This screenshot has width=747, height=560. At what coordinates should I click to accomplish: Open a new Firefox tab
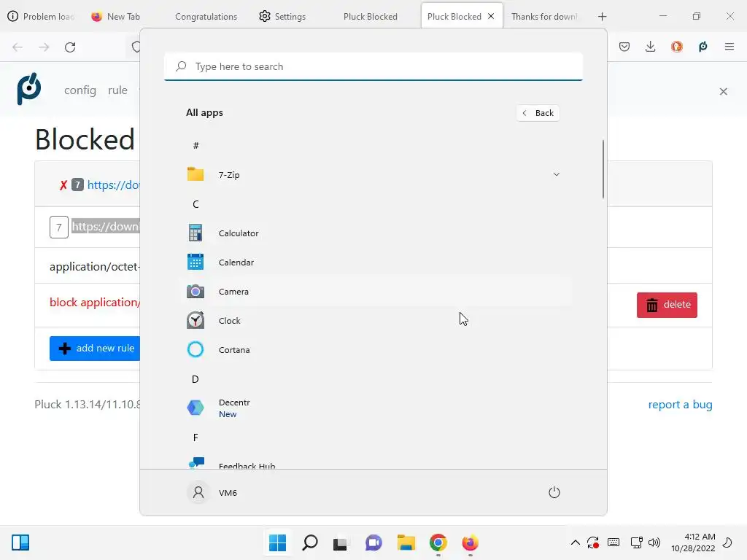click(x=602, y=17)
